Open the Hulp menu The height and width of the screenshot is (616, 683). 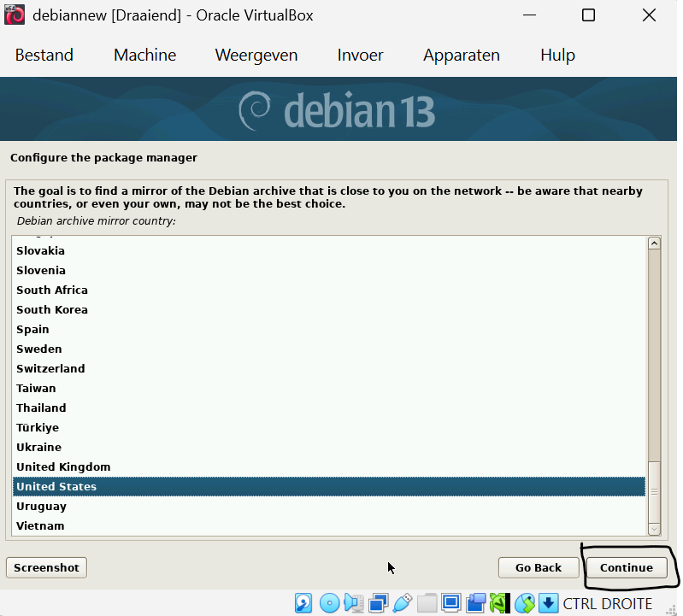point(557,56)
